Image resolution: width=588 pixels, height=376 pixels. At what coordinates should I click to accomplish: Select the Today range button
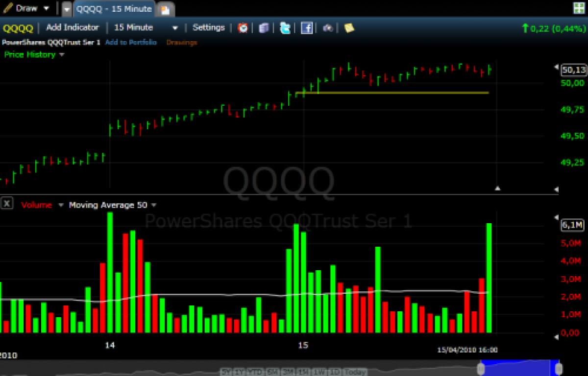[356, 372]
